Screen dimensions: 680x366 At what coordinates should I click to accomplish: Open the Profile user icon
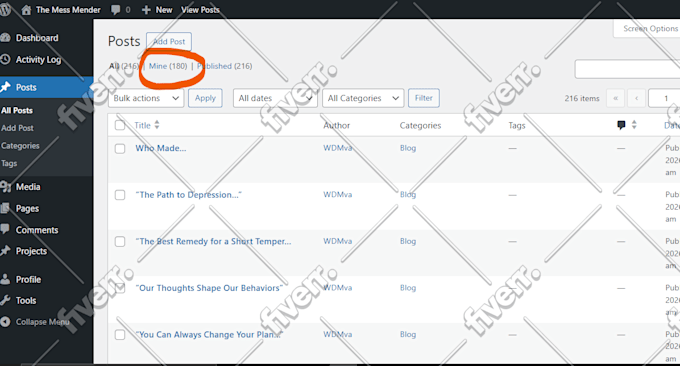click(5, 279)
